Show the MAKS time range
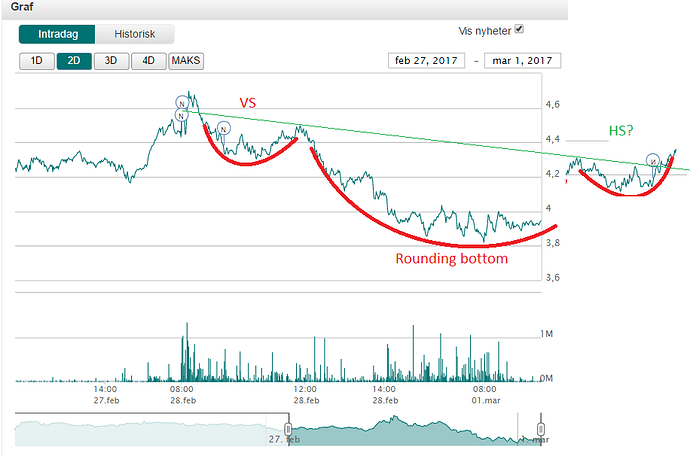This screenshot has width=690, height=456. [186, 60]
